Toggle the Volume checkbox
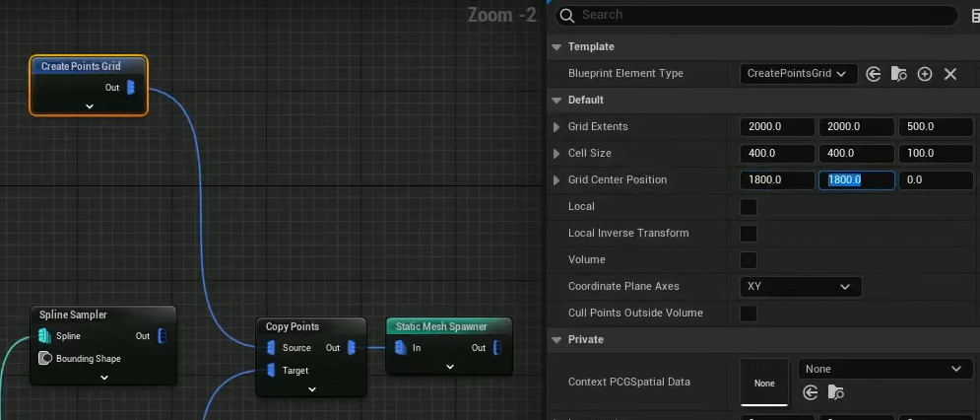 [x=749, y=260]
